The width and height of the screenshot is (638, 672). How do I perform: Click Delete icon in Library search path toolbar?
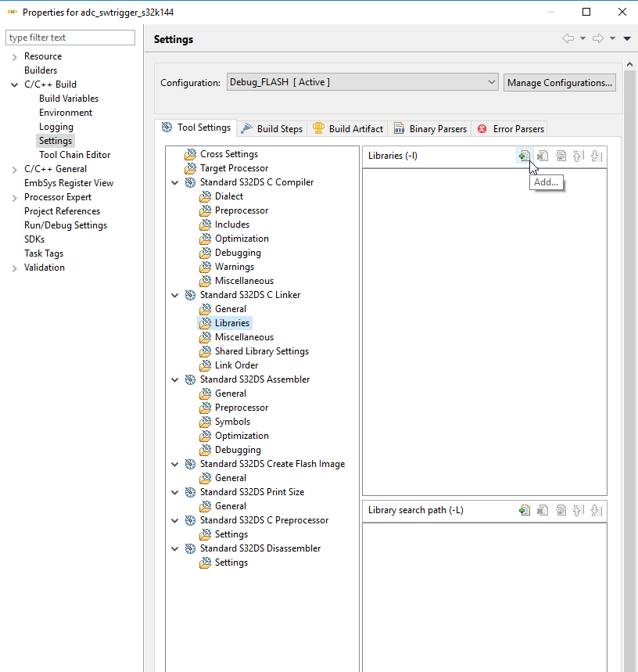pos(543,510)
